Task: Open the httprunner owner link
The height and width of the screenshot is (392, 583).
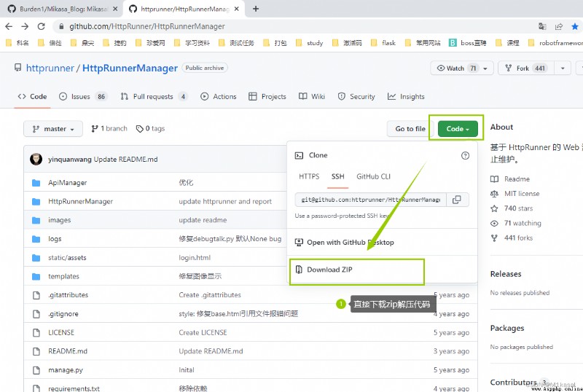Action: [50, 68]
